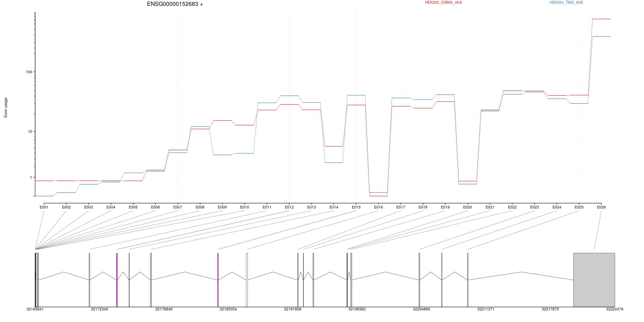Viewport: 644px width, 322px height.
Task: Click exon label E012
Action: point(289,207)
